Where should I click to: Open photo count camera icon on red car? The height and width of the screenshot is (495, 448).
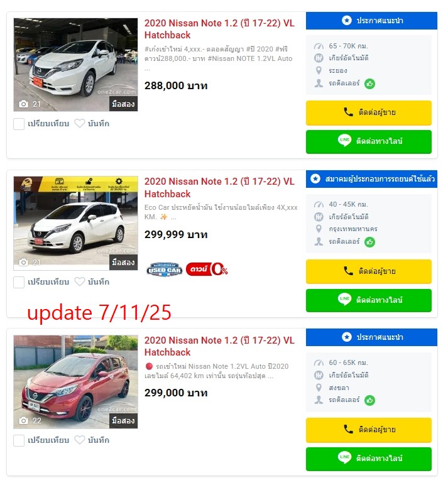(24, 421)
